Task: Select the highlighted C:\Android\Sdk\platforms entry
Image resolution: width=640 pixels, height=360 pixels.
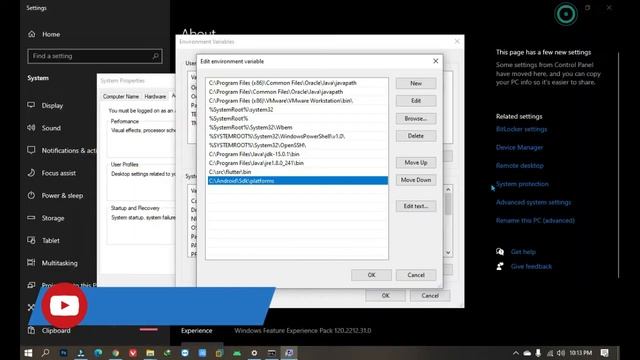Action: 298,181
